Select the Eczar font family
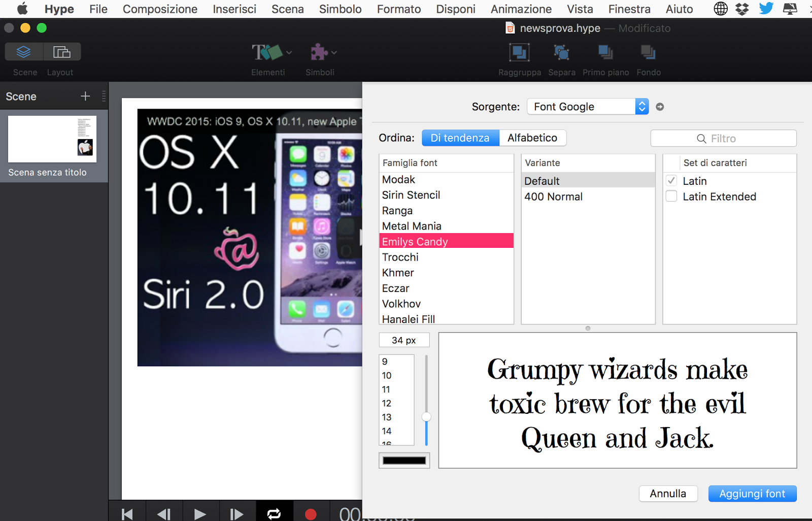The width and height of the screenshot is (812, 521). click(x=447, y=288)
